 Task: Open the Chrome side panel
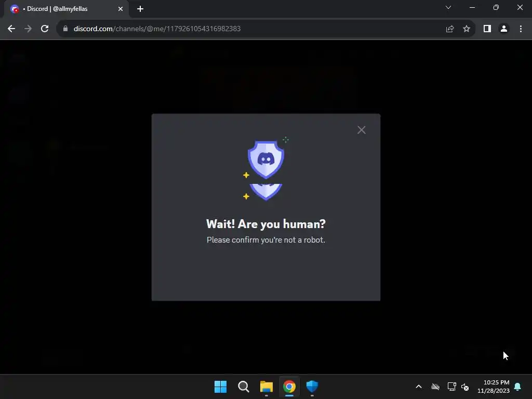click(487, 29)
